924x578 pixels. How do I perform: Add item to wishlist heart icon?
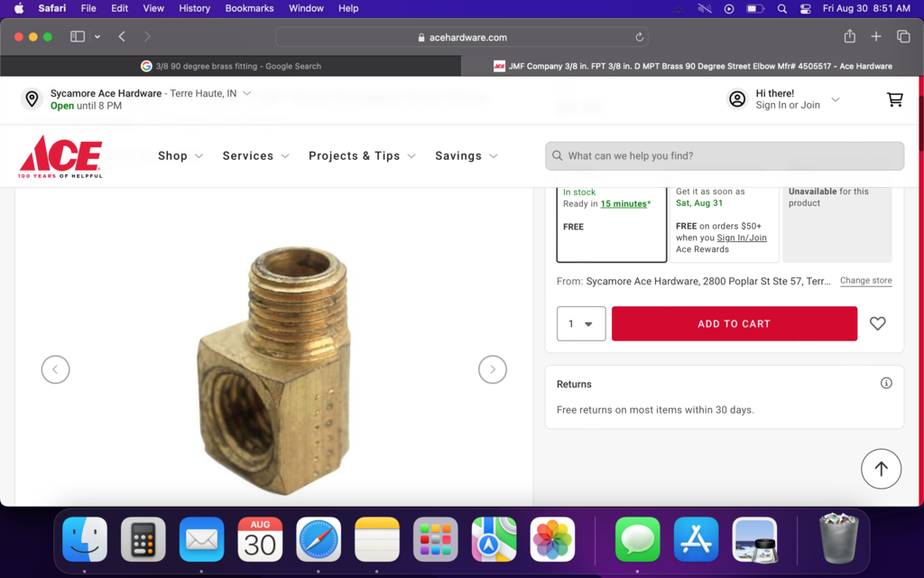(877, 323)
